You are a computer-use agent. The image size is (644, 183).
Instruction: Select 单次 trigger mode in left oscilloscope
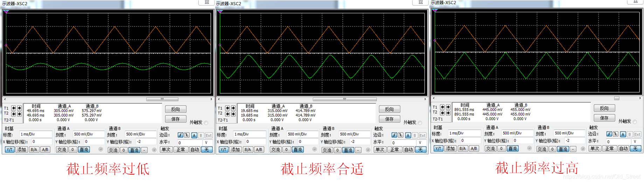[x=166, y=149]
